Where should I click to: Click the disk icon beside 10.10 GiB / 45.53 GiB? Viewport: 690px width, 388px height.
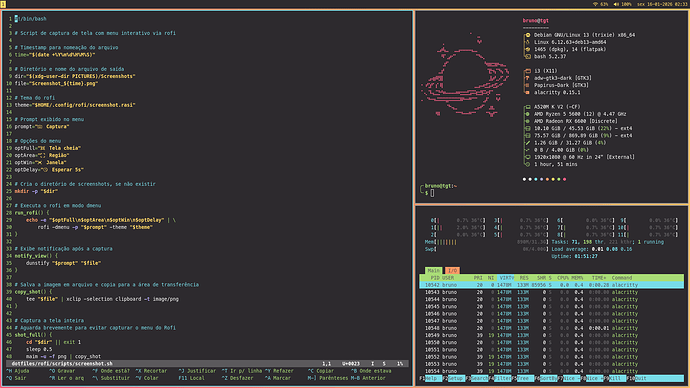coord(528,128)
